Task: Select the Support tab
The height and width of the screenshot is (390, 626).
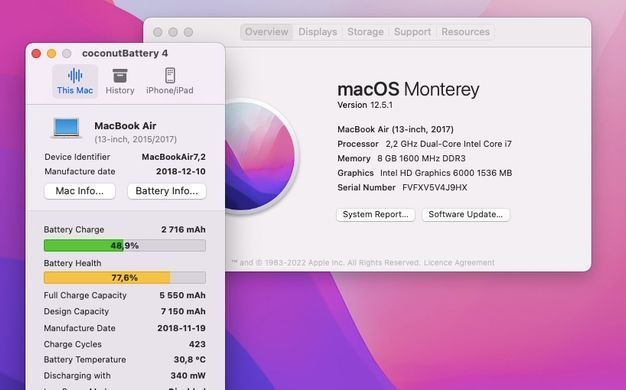Action: [x=412, y=32]
